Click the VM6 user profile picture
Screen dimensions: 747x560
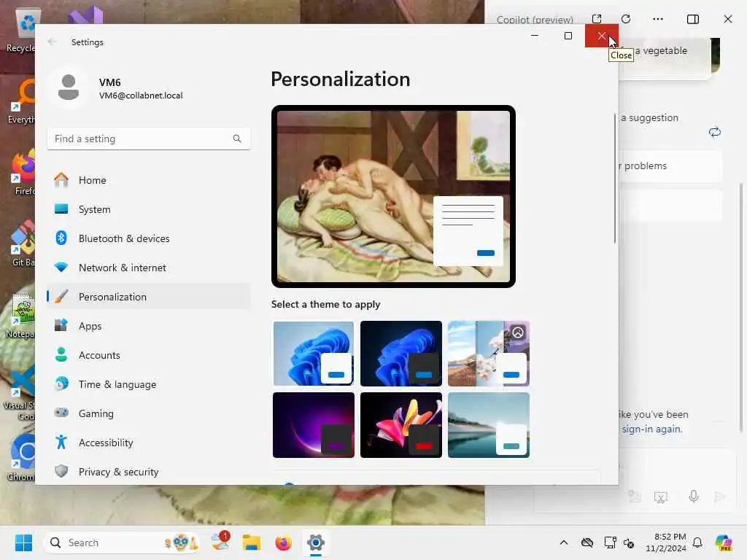(x=69, y=87)
